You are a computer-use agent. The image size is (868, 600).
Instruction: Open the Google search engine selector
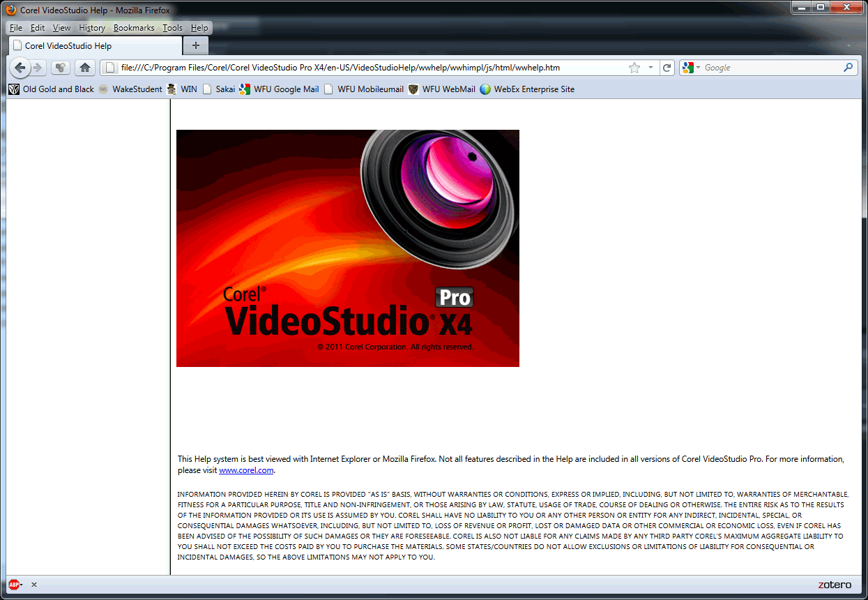(x=692, y=68)
